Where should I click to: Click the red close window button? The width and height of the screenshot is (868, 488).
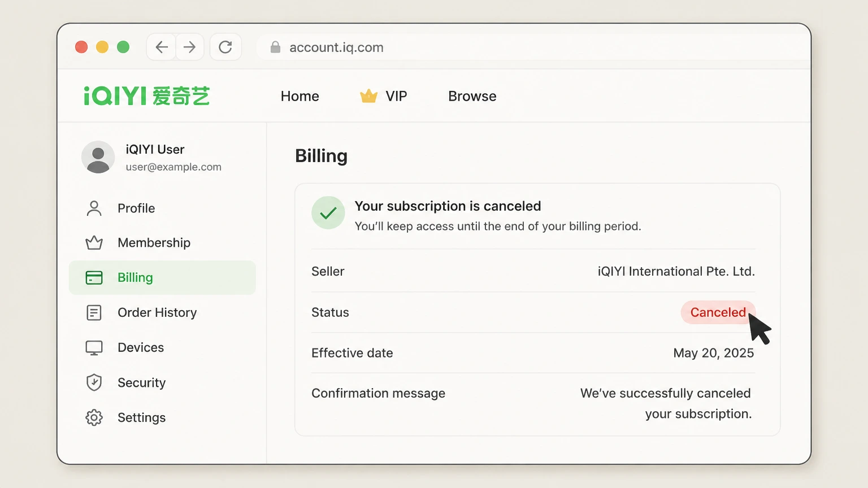click(x=81, y=47)
